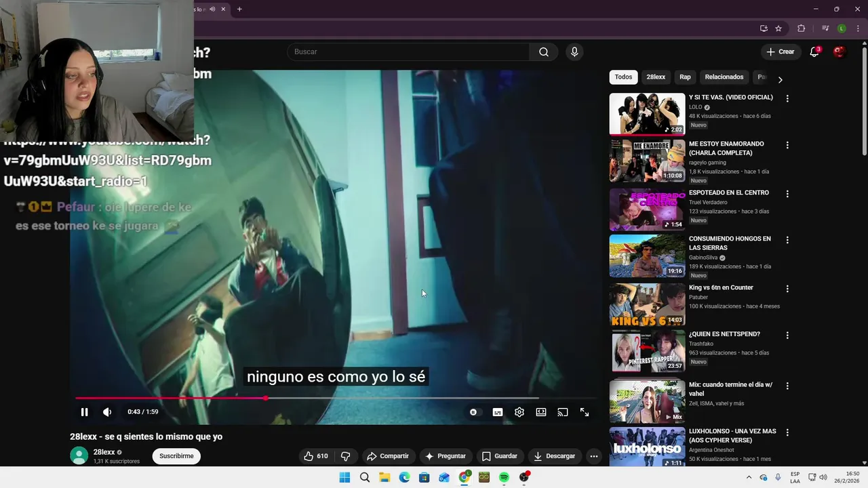
Task: Open the Windows Start menu
Action: 344,478
